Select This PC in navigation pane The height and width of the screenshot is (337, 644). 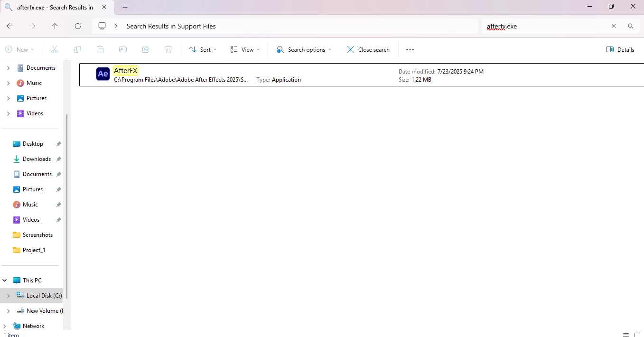tap(32, 281)
